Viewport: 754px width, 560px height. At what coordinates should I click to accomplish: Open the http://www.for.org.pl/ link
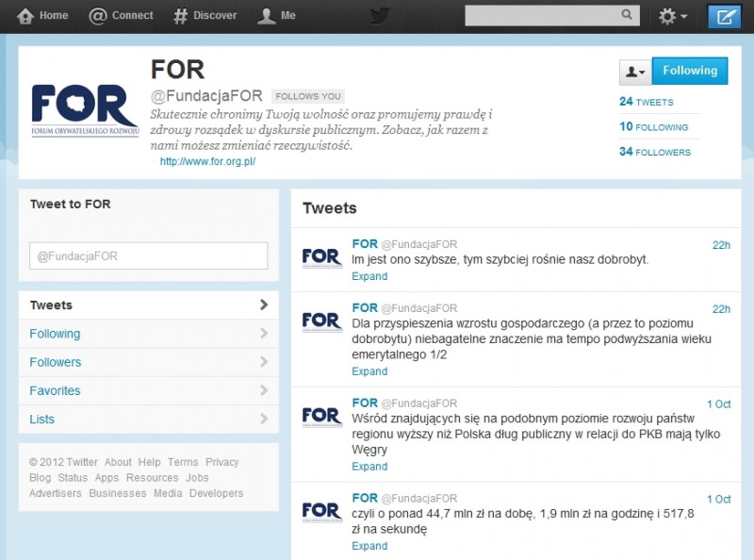(207, 161)
